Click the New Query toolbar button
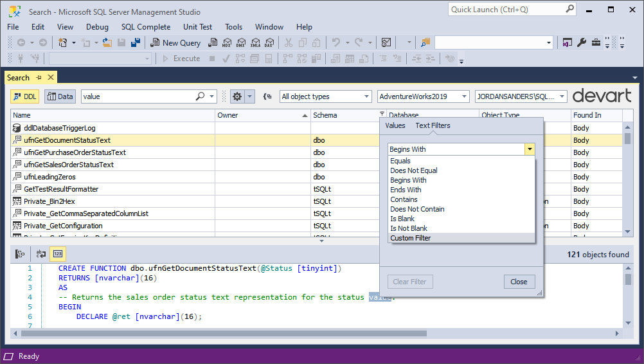 [175, 42]
